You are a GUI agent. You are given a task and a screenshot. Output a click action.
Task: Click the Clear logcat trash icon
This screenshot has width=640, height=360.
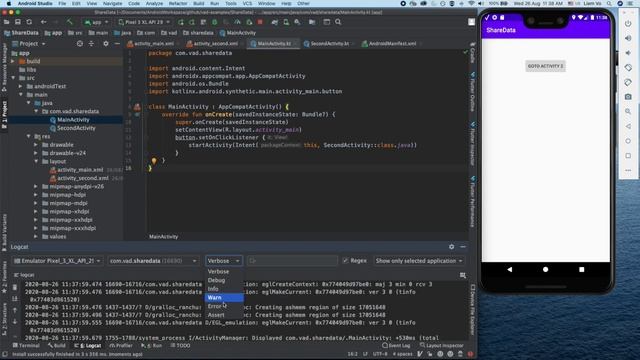click(x=15, y=287)
